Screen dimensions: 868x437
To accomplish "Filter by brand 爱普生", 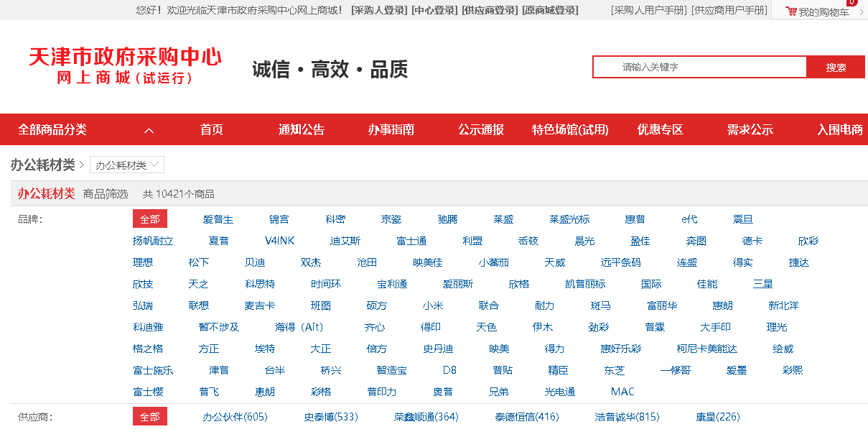I will pos(218,220).
